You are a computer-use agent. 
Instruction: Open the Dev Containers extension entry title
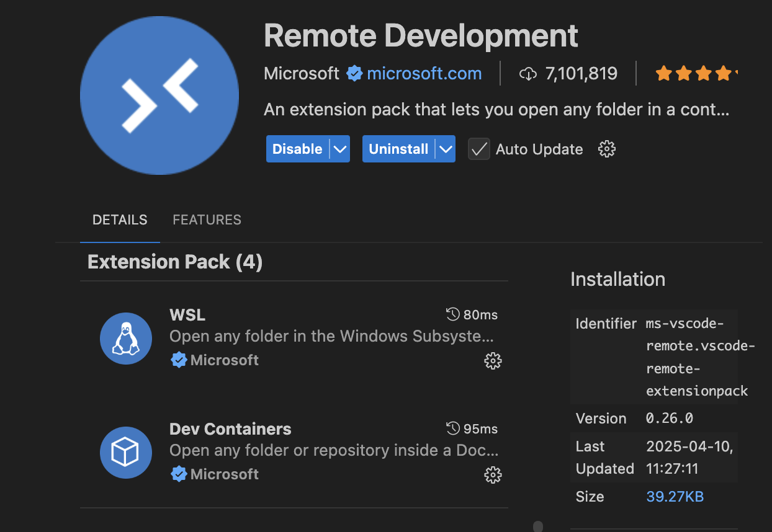pyautogui.click(x=230, y=429)
